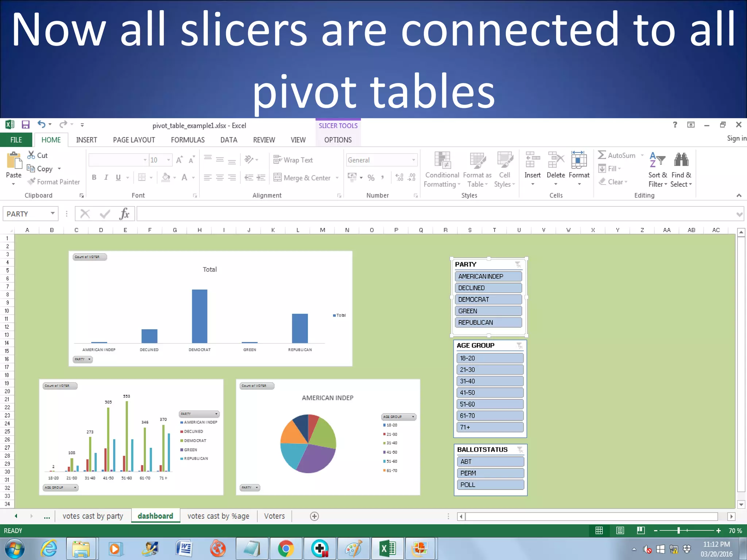
Task: Switch to Page Break Preview icon
Action: coord(641,530)
